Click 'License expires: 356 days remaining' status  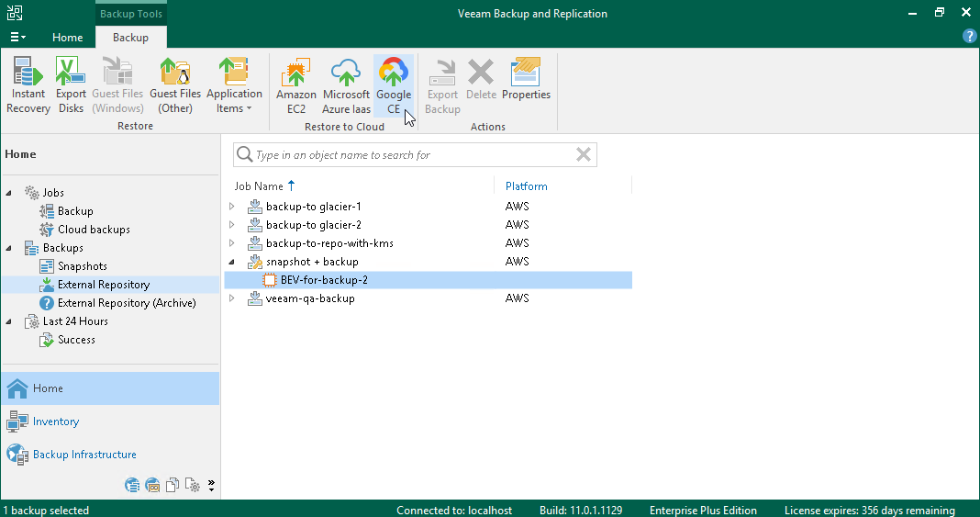[x=869, y=511]
